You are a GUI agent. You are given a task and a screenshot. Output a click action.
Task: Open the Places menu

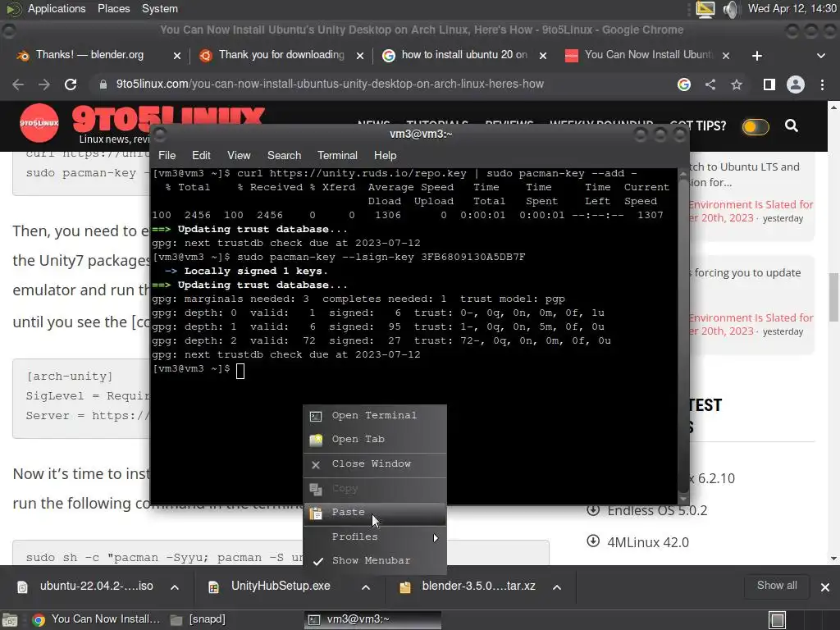tap(113, 8)
